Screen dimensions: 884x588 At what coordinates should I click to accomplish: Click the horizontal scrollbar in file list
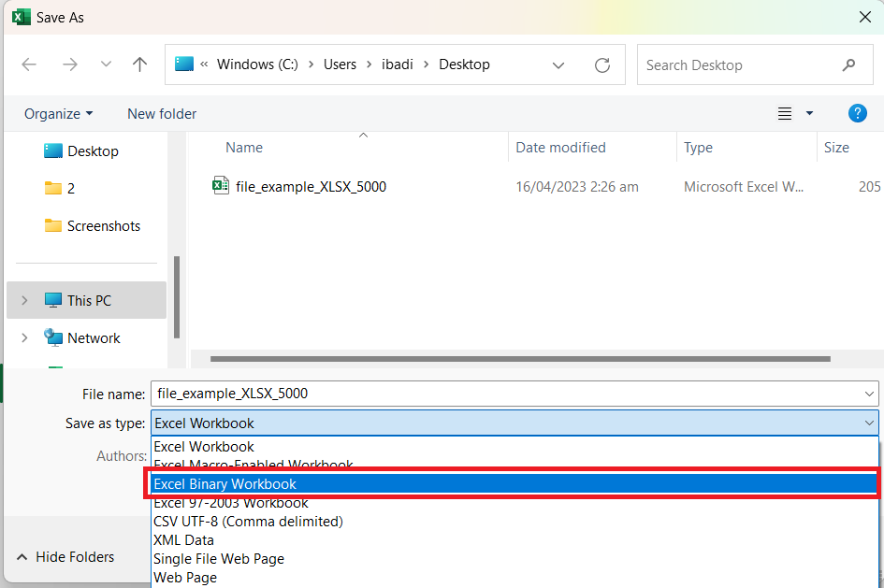(x=520, y=359)
